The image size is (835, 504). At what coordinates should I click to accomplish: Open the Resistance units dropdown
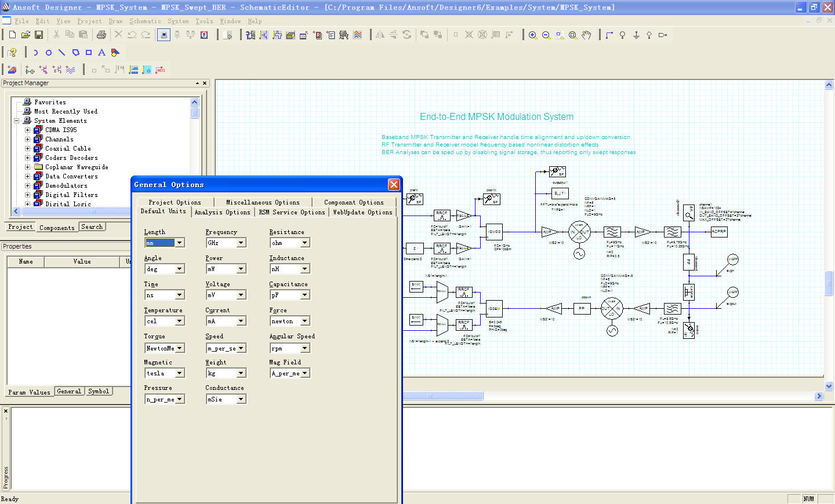(305, 243)
